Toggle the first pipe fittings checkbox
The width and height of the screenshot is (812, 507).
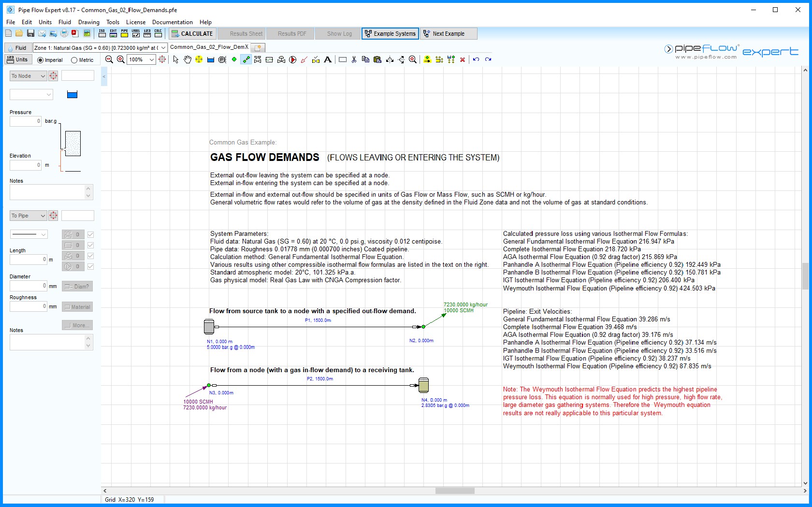coord(90,234)
